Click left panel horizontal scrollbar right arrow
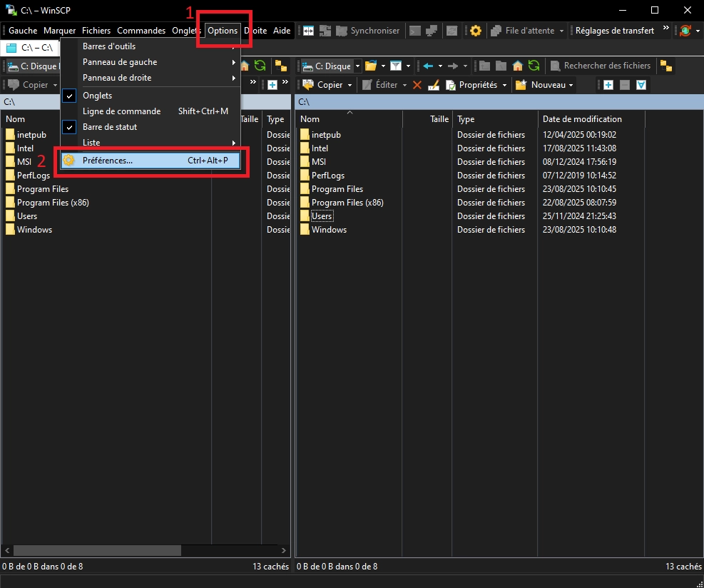Screen dimensions: 704x588 tap(284, 550)
